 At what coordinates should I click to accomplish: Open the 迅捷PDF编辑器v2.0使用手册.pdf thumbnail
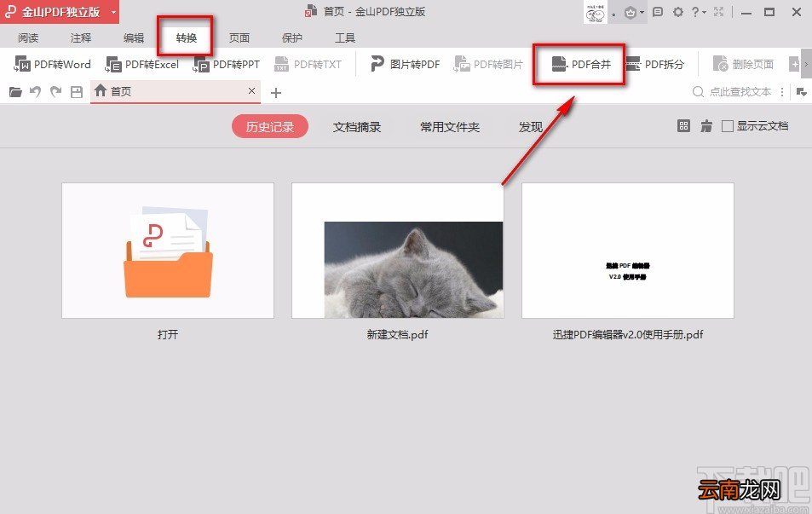628,251
